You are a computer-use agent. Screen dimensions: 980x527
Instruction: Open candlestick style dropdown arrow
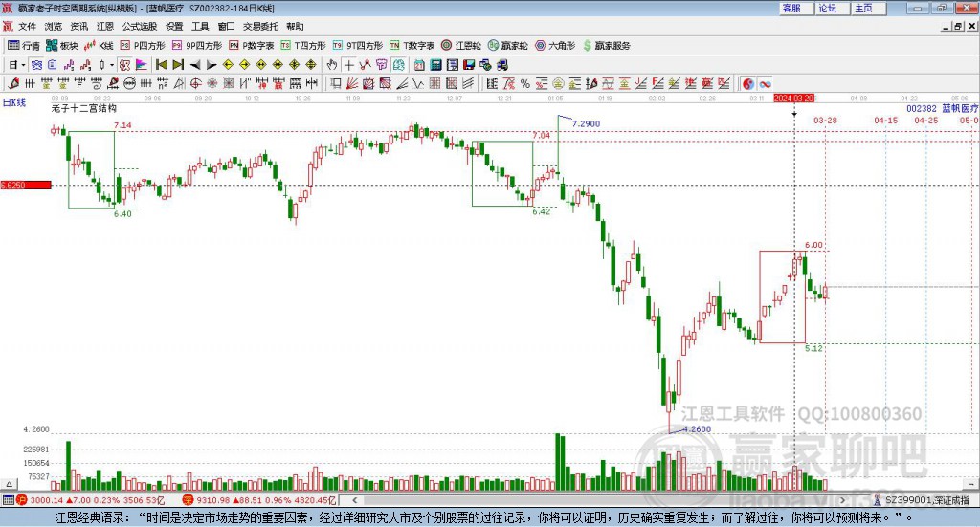point(112,65)
